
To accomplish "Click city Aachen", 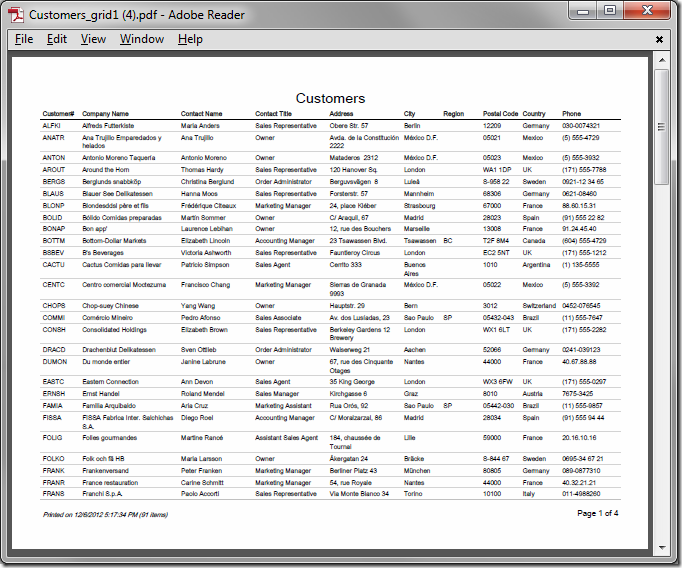I will pyautogui.click(x=414, y=350).
